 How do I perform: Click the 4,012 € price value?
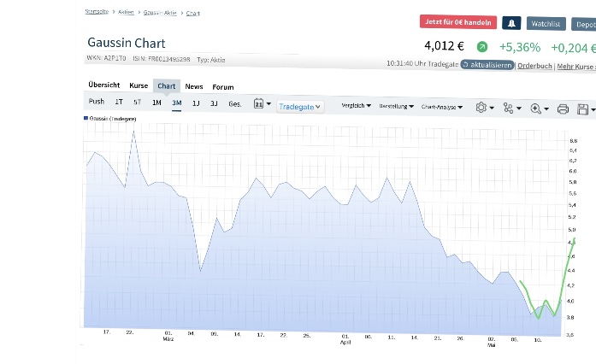444,46
